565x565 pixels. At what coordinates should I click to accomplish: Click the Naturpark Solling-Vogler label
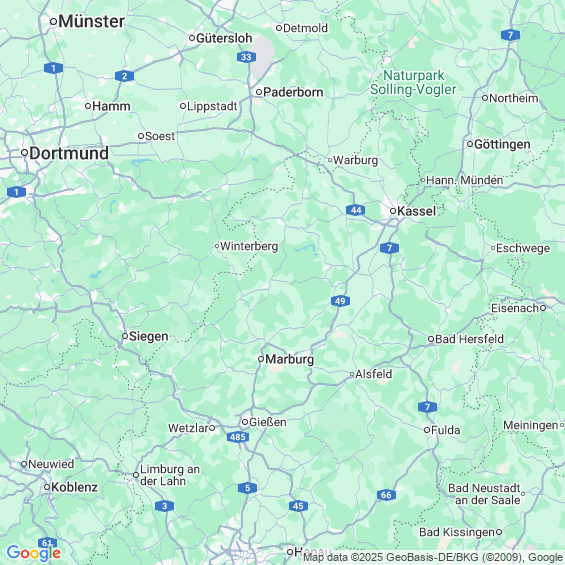[413, 83]
